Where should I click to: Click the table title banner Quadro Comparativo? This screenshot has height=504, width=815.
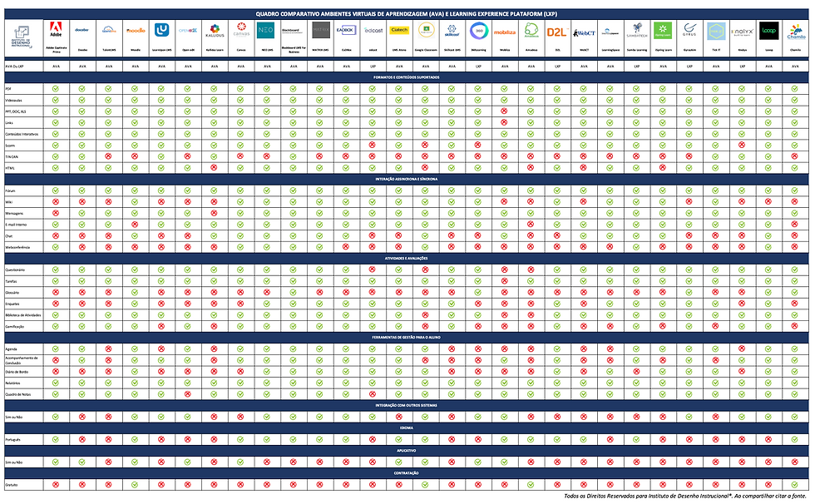click(407, 14)
